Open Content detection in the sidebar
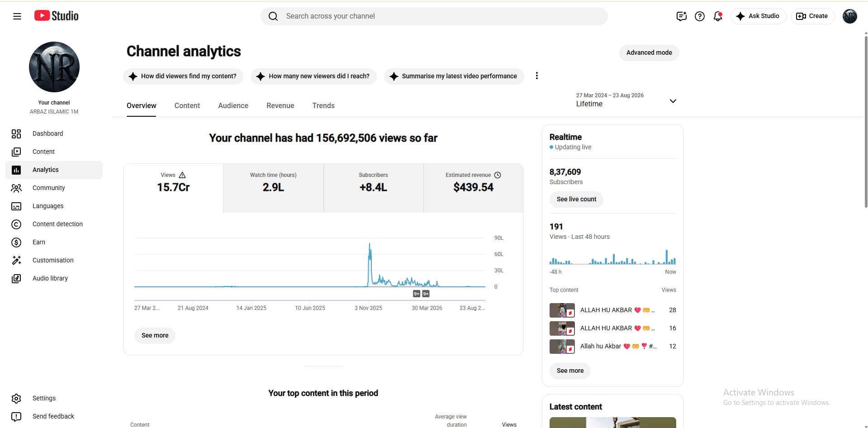The width and height of the screenshot is (868, 428). 54,224
